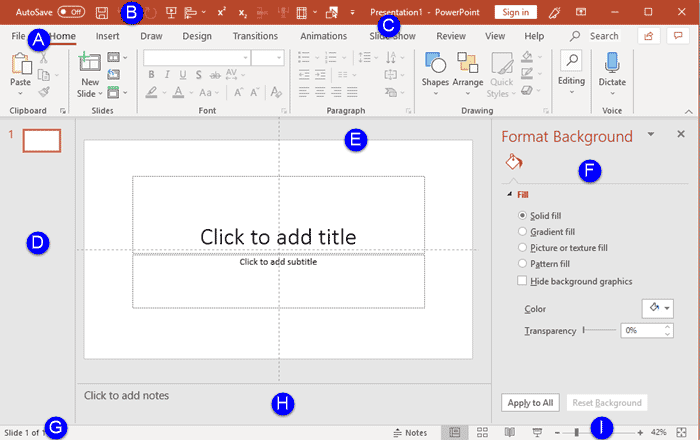The width and height of the screenshot is (700, 440).
Task: Open the font name dropdown
Action: (x=246, y=58)
